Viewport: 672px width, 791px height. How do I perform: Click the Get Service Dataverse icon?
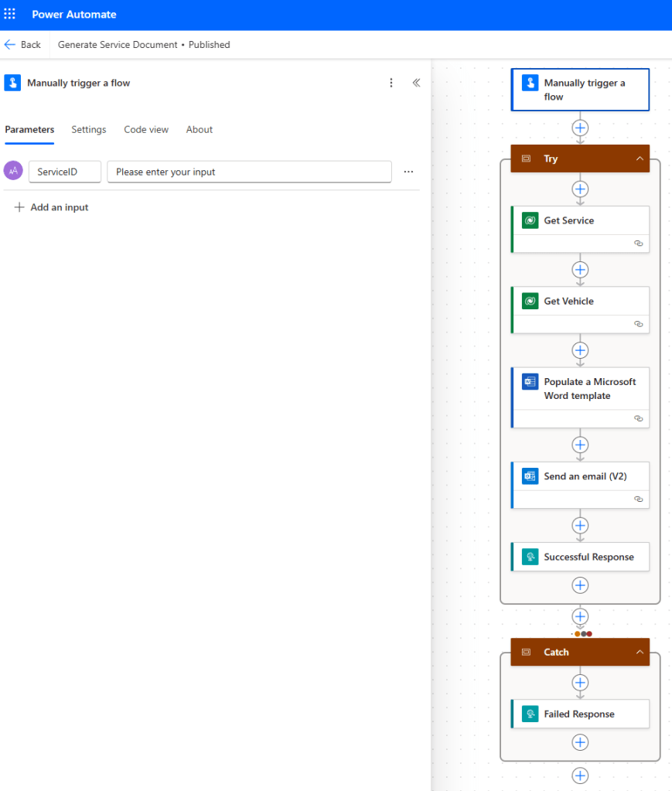point(530,220)
